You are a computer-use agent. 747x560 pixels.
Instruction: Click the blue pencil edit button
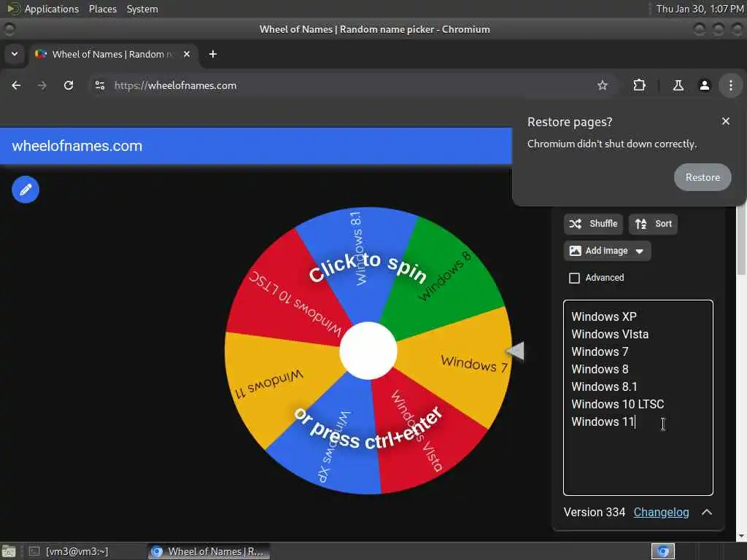[x=26, y=190]
